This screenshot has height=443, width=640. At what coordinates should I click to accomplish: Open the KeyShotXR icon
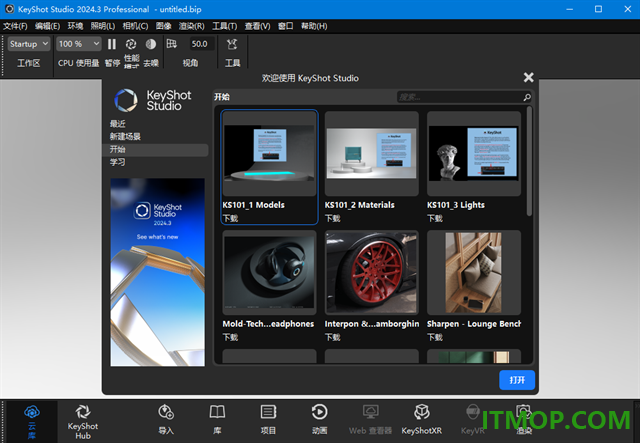coord(422,412)
